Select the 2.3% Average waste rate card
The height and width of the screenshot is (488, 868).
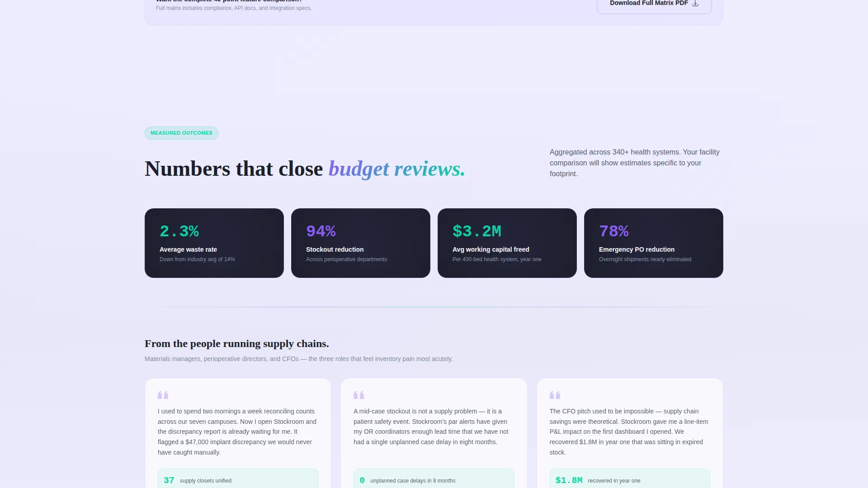[x=214, y=243]
